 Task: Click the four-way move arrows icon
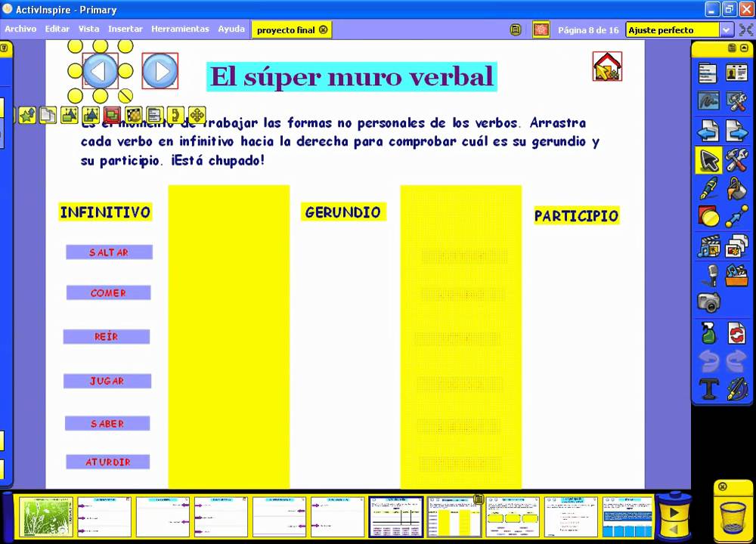[197, 115]
